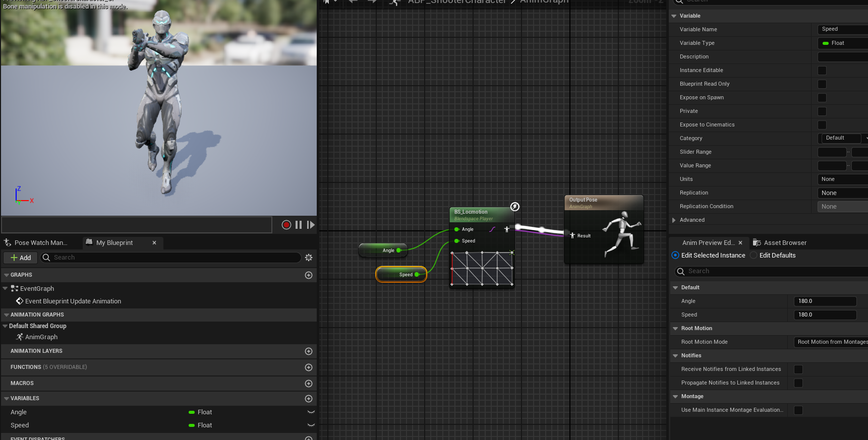
Task: Click the Add button in My Blueprint
Action: (x=21, y=258)
